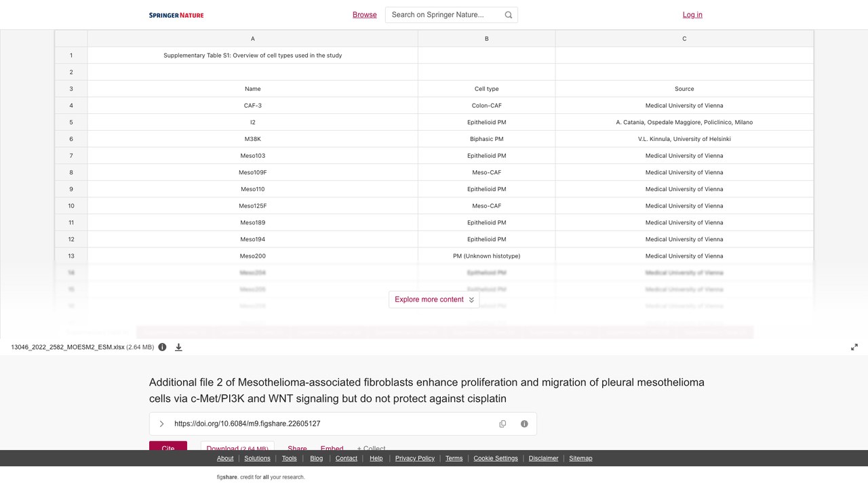
Task: Expand the DOI citation chevron
Action: (161, 424)
